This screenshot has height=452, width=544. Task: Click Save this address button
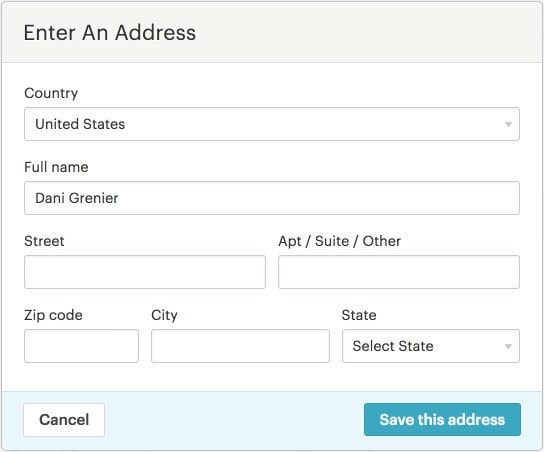[442, 420]
